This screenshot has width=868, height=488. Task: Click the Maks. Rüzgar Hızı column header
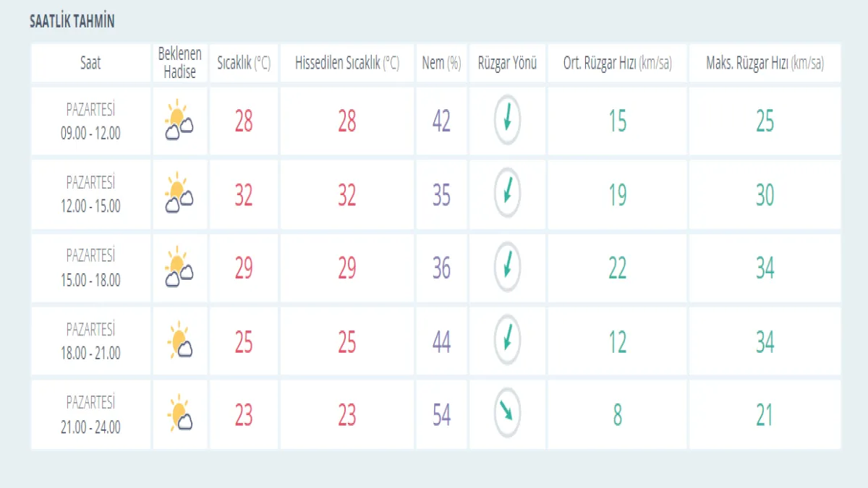point(765,63)
